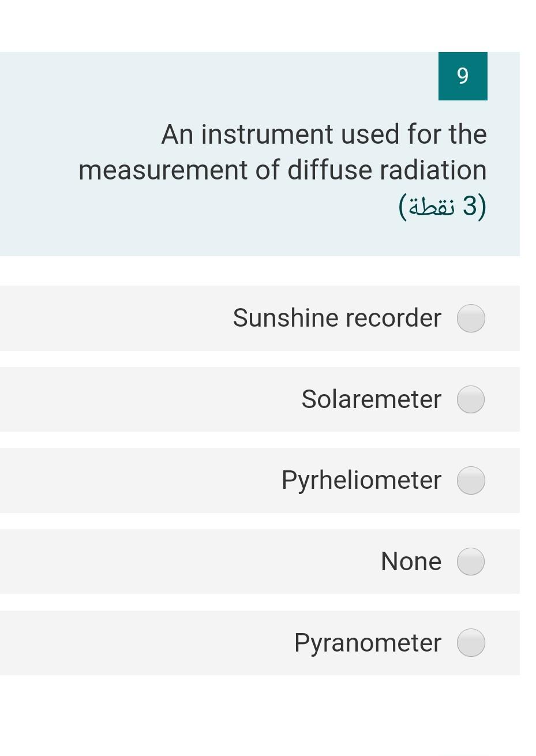Select the Pyranometer radio button
The width and height of the screenshot is (536, 756).
tap(471, 642)
